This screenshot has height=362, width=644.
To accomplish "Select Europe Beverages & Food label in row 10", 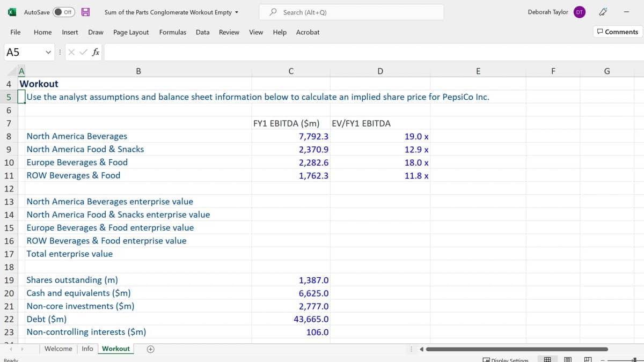I will 138,162.
